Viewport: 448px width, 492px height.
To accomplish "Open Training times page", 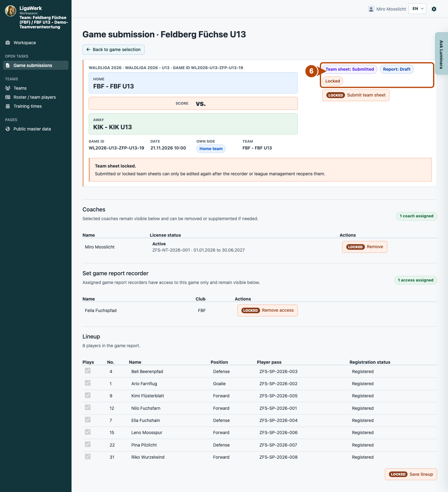I will [36, 106].
